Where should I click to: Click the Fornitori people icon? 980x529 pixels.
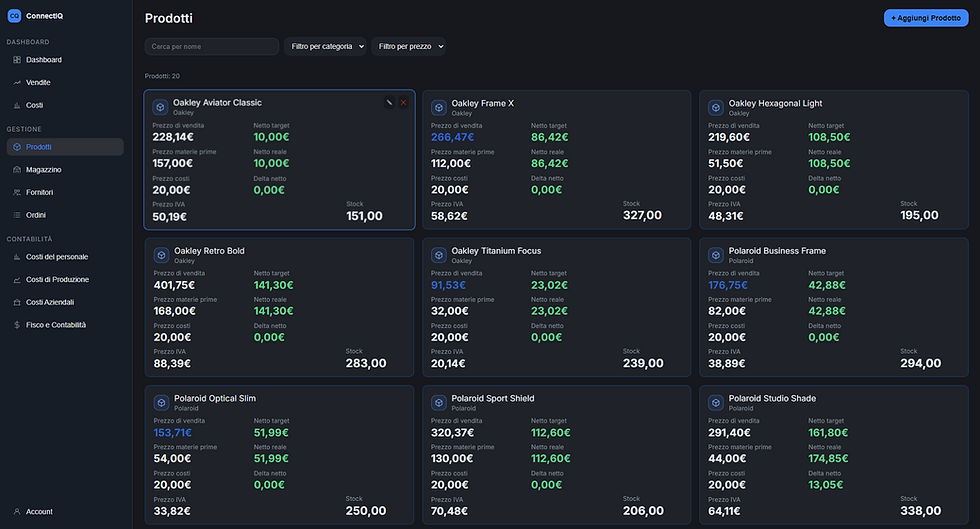click(x=17, y=192)
